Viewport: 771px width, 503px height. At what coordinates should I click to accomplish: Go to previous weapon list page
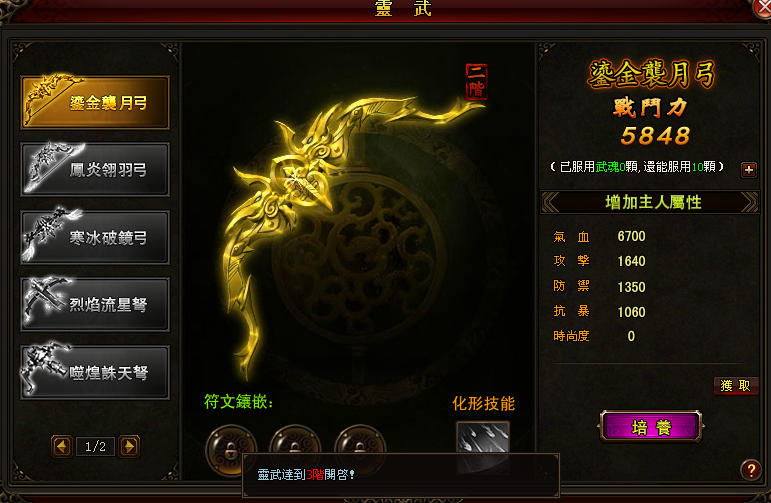click(x=62, y=446)
